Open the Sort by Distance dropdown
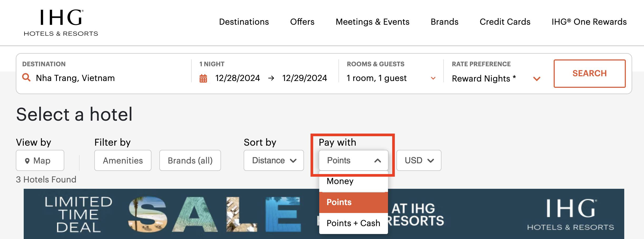This screenshot has height=239, width=644. point(273,160)
